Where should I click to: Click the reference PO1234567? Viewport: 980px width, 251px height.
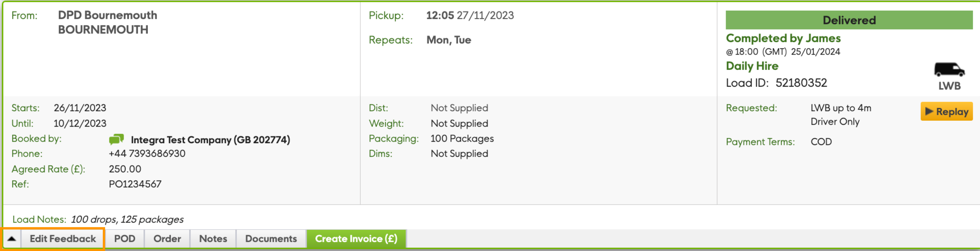[135, 184]
